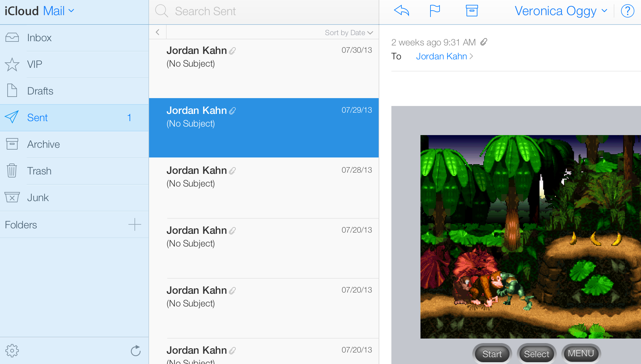This screenshot has width=641, height=364.
Task: Open Jordan Kahn contact details
Action: click(441, 56)
